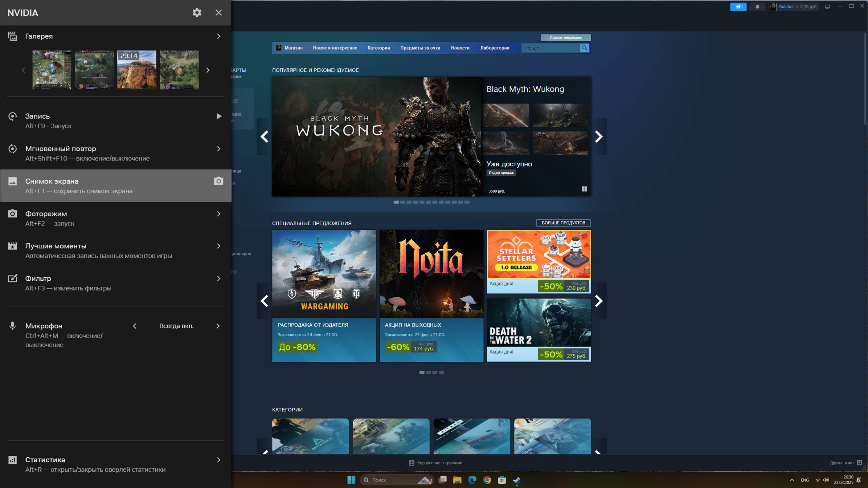Screen dimensions: 868x488
Task: Open NVIDIA overlay settings gear
Action: coord(197,12)
